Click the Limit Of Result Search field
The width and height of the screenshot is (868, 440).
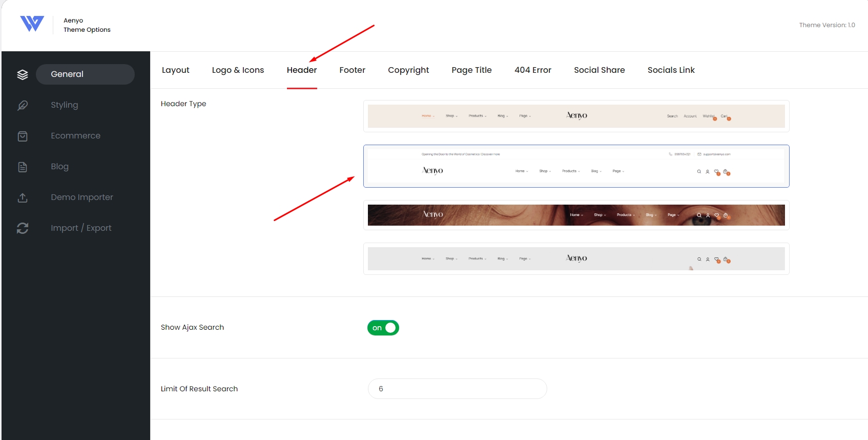tap(458, 389)
